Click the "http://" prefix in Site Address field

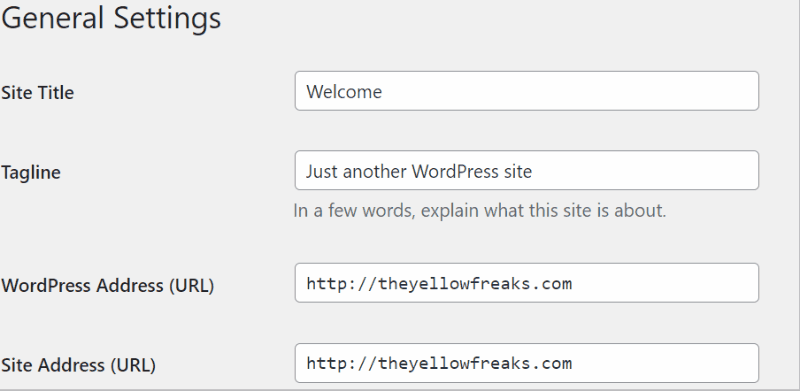342,363
